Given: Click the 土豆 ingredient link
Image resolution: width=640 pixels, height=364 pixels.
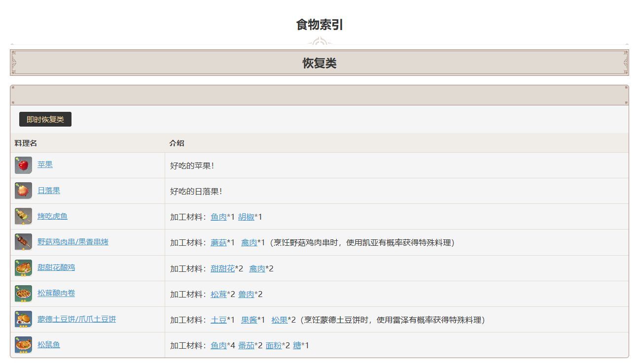Looking at the screenshot, I should tap(218, 319).
